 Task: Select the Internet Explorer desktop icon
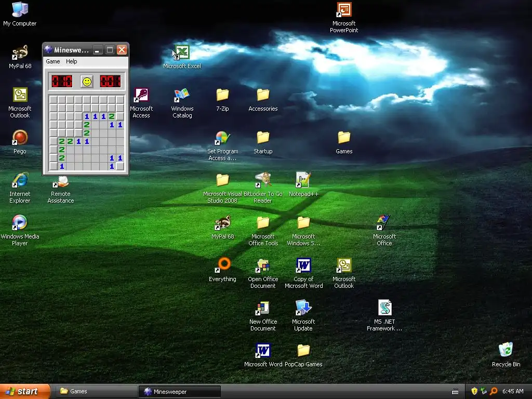pyautogui.click(x=20, y=188)
